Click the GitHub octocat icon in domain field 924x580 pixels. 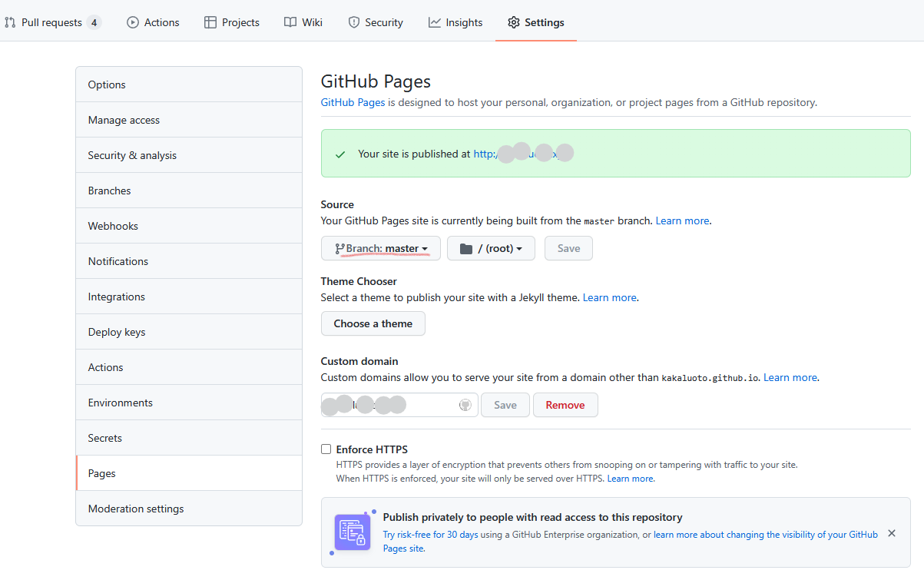(465, 405)
